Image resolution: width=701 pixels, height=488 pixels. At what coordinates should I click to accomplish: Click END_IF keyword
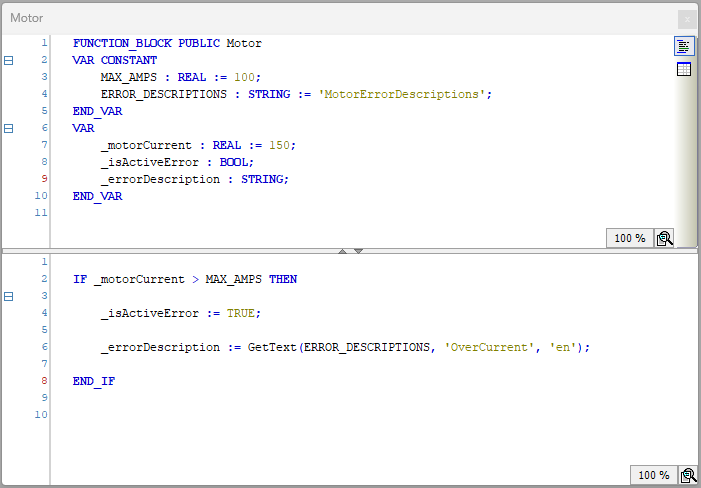[x=94, y=382]
